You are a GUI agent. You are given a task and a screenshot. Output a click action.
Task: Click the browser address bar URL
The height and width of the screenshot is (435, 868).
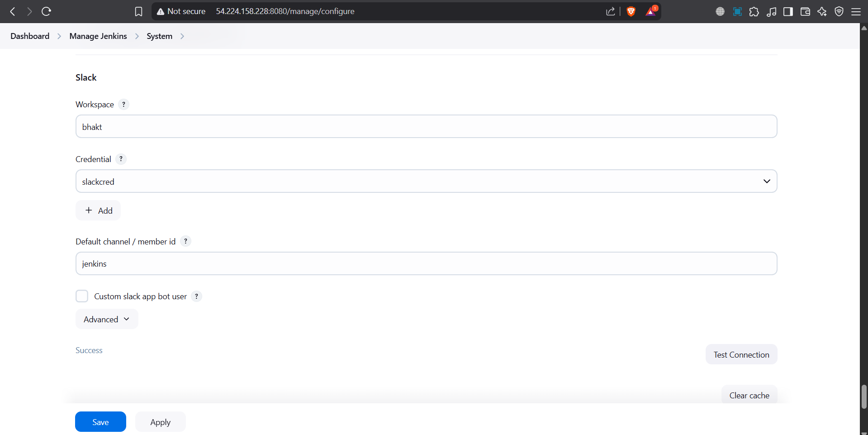click(285, 11)
